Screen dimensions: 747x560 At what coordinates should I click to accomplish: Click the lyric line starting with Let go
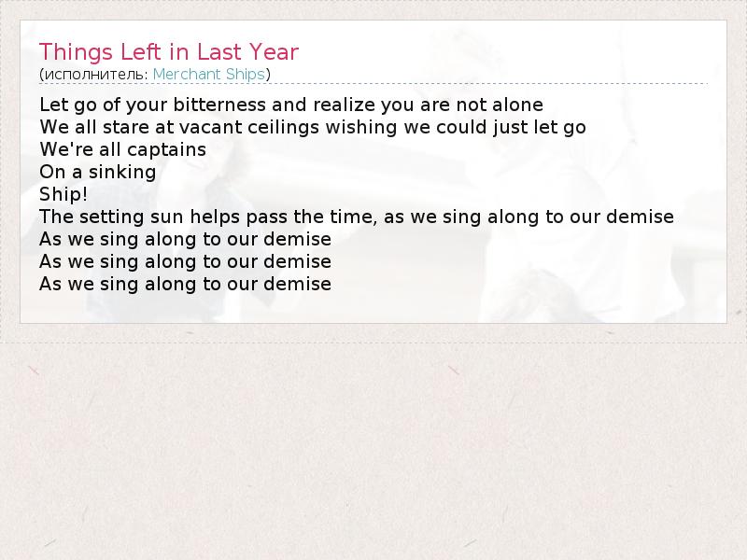(x=290, y=104)
